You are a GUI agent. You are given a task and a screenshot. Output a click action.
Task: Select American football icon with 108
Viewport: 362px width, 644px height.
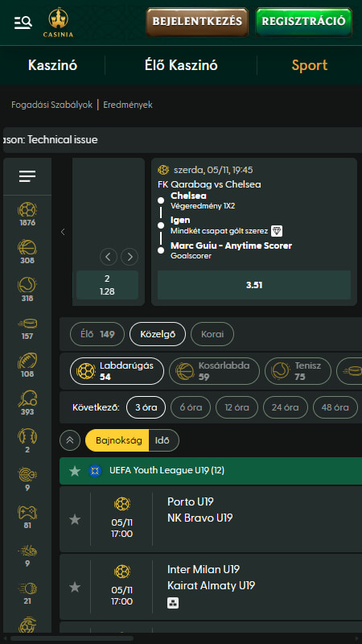click(27, 361)
